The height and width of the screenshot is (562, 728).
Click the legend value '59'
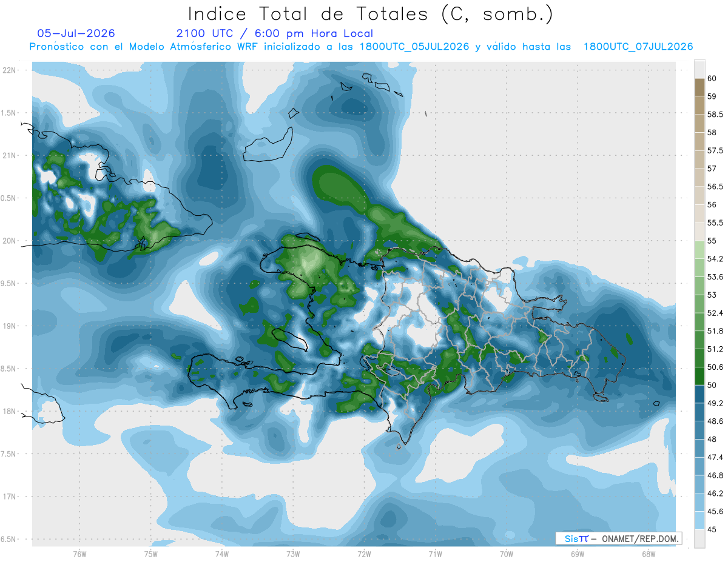tap(712, 96)
